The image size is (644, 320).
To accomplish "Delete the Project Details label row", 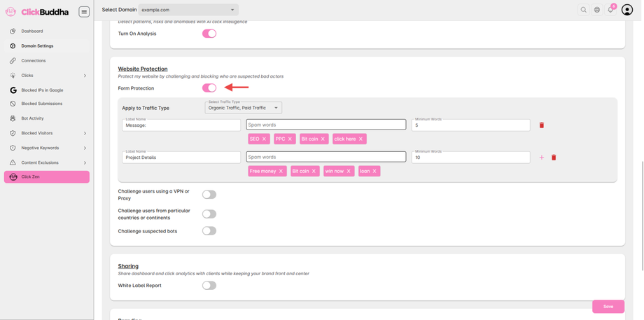I will (554, 158).
